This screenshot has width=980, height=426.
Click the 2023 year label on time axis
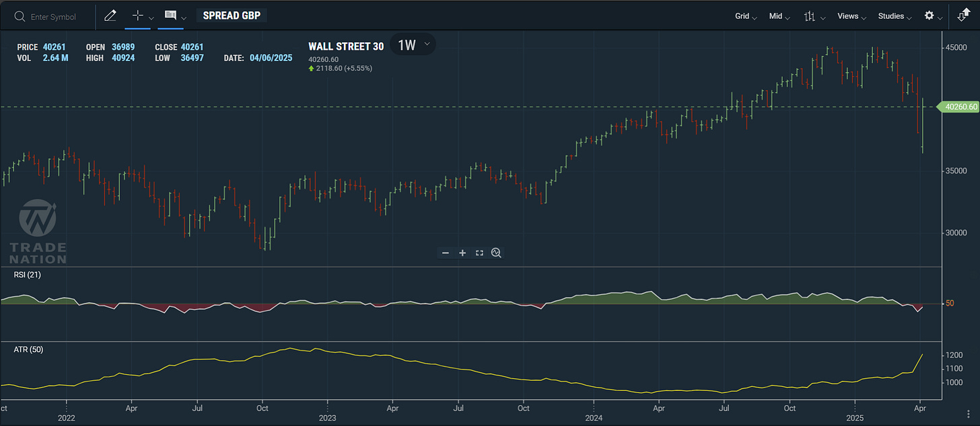point(328,418)
